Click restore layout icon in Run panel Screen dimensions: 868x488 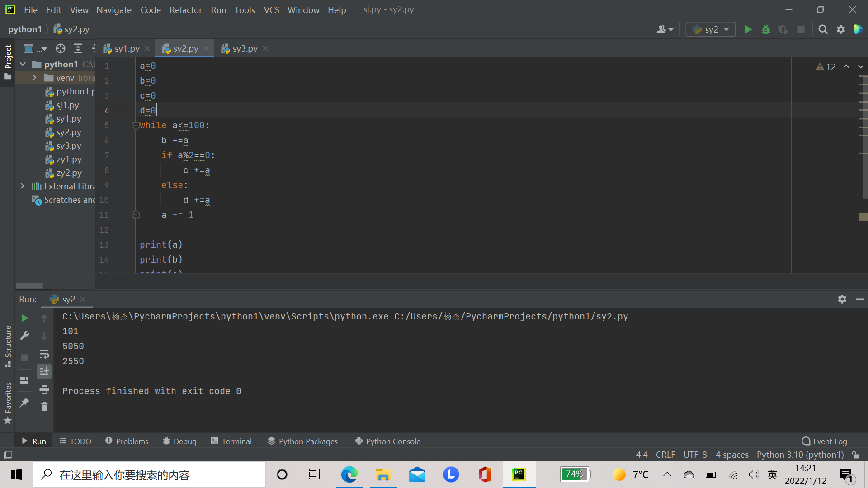(24, 380)
